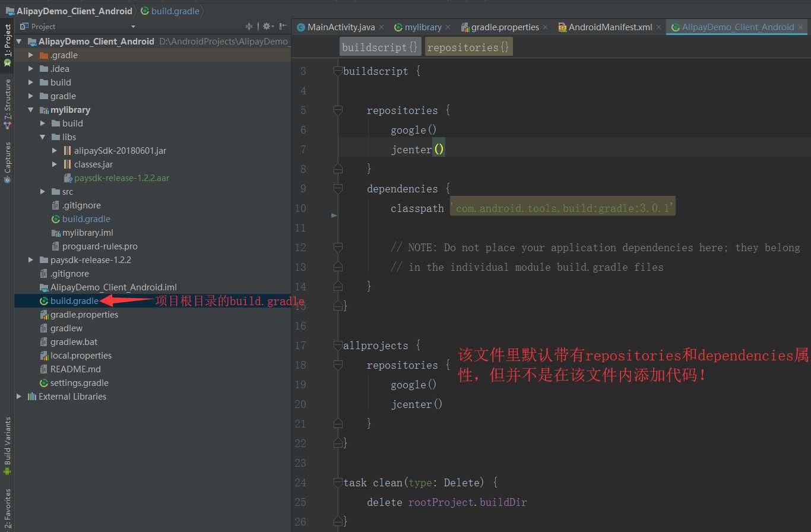Screen dimensions: 811x532
Task: Collapse the AlipayDemo_Client_Android root node
Action: [19, 42]
